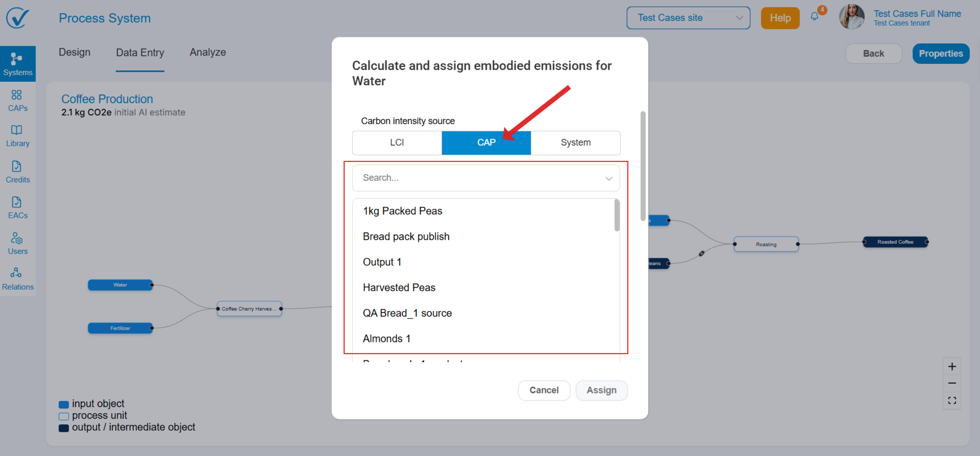Screen dimensions: 980x456
Task: Click the fit-to-screen canvas icon
Action: point(952,400)
